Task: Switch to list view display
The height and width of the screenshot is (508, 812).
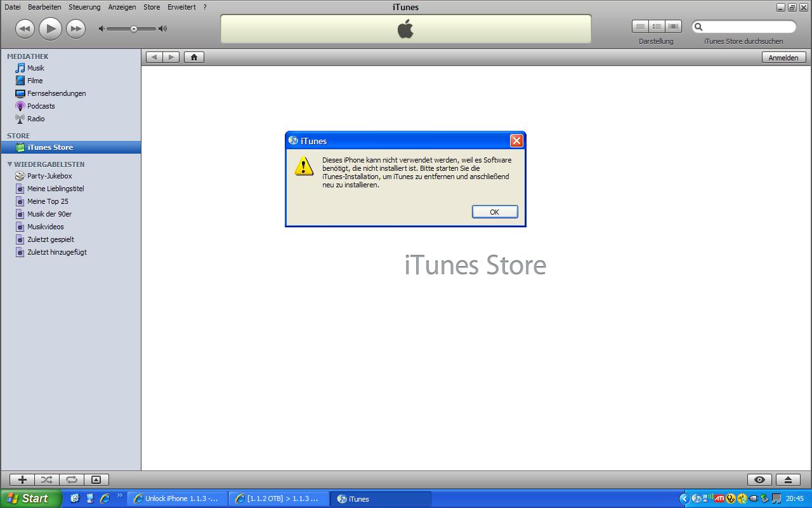Action: click(x=640, y=26)
